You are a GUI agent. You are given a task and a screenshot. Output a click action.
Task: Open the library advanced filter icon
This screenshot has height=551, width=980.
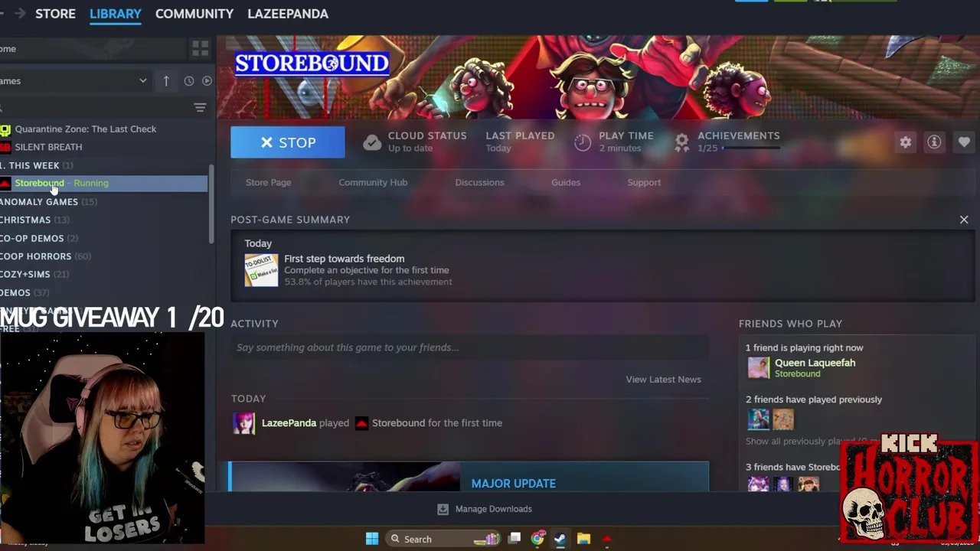point(200,108)
